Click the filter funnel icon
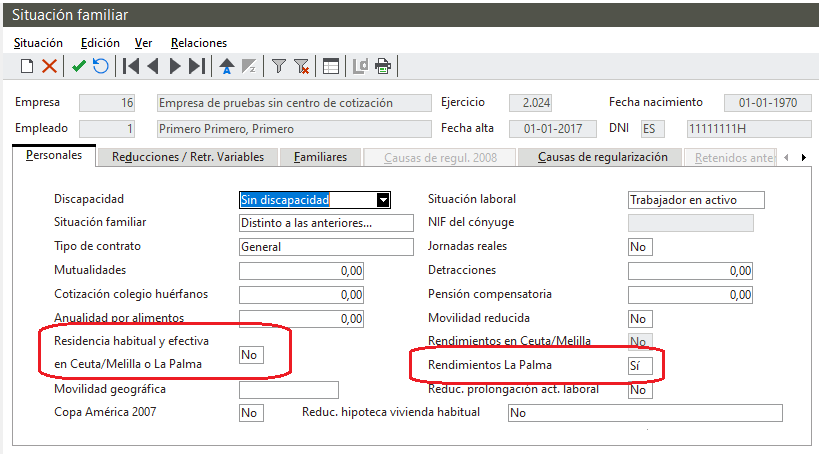The width and height of the screenshot is (819, 454). pos(279,67)
